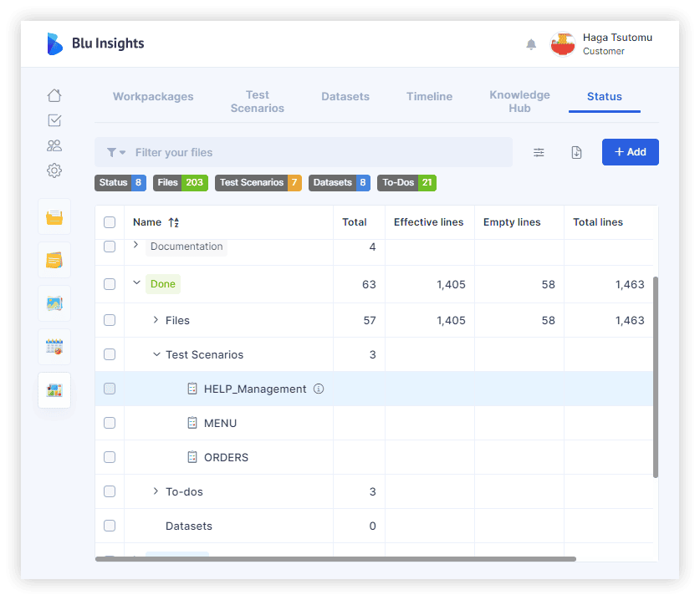This screenshot has width=700, height=600.
Task: Open the dashboard chart module icon
Action: [x=54, y=390]
